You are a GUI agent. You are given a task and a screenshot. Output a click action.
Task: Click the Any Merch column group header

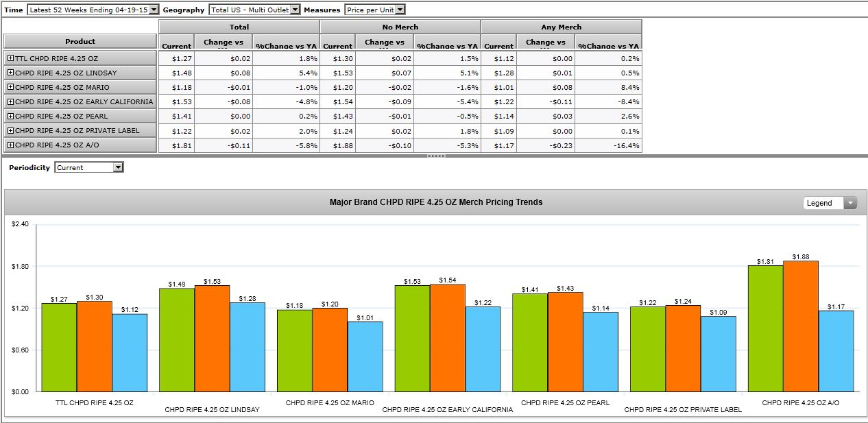click(x=562, y=27)
